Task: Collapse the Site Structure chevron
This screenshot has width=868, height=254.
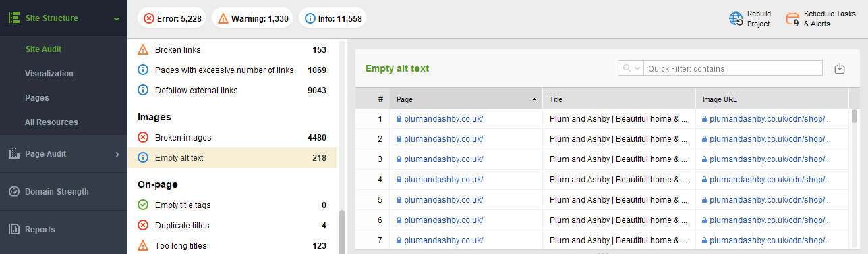Action: pyautogui.click(x=117, y=19)
